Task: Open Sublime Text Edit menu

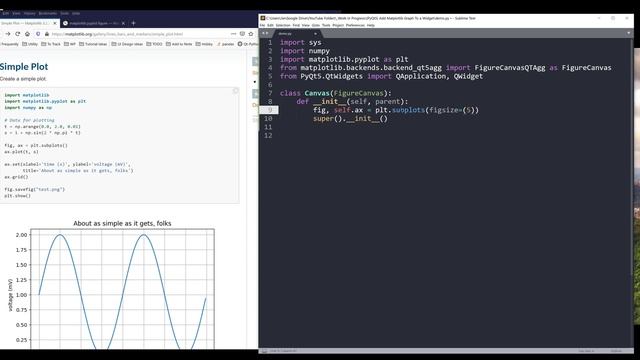Action: [x=270, y=25]
